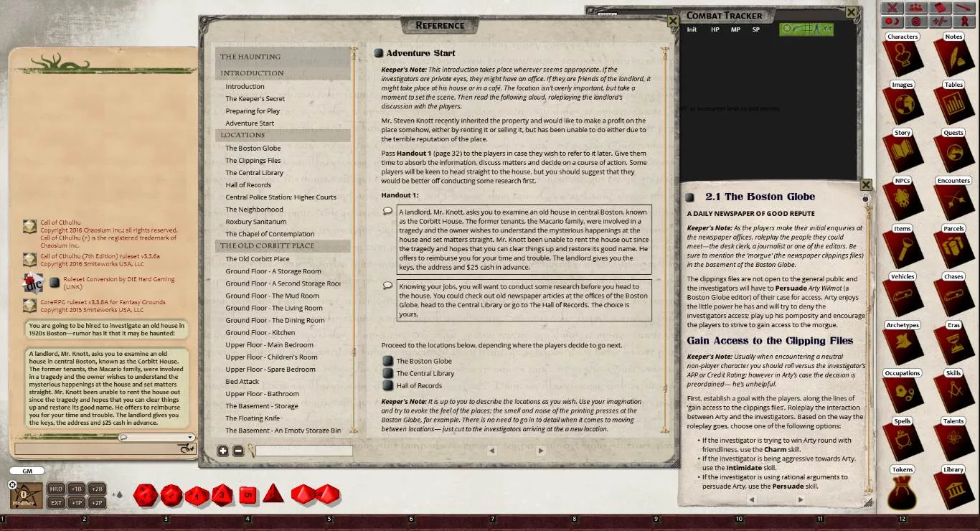Toggle the +1P penalty die button
980x531 pixels.
[76, 502]
